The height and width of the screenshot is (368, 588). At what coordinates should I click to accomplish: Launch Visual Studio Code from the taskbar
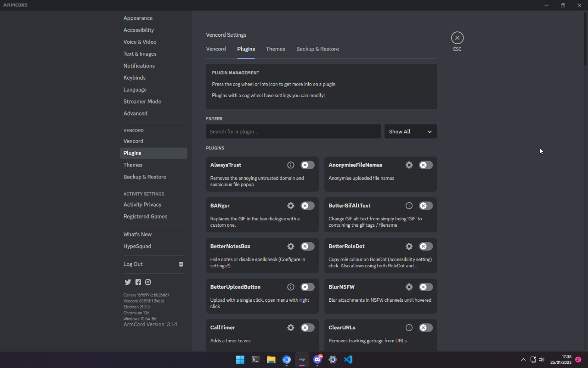pyautogui.click(x=348, y=360)
